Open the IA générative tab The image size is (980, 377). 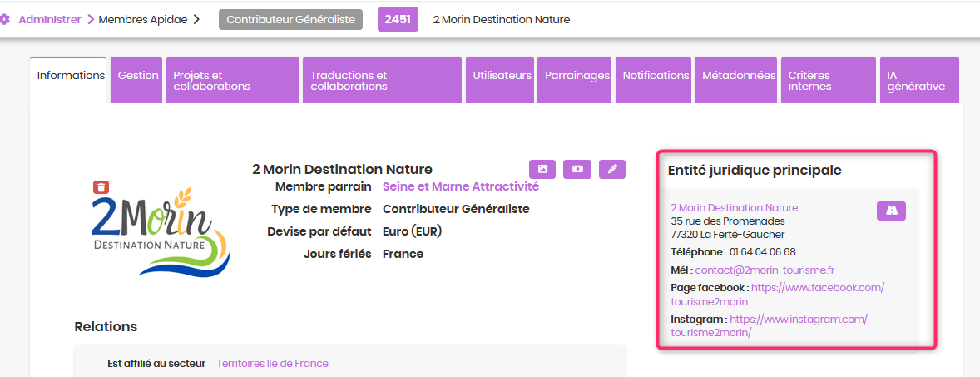[919, 80]
